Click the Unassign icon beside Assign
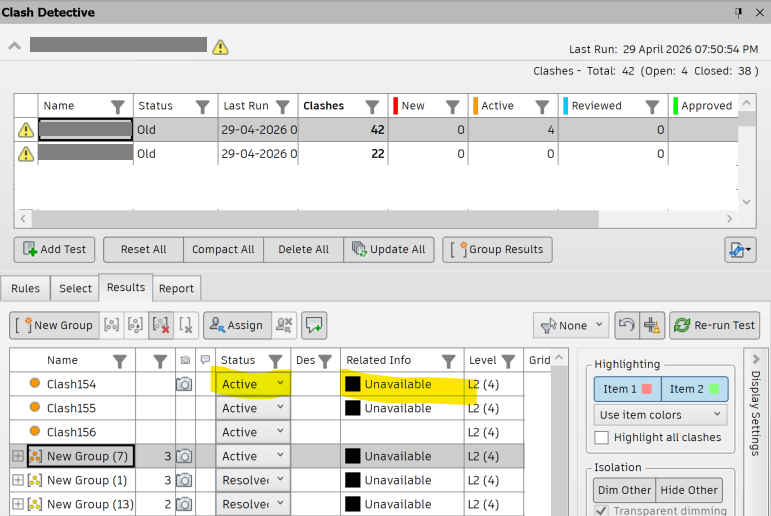 tap(284, 325)
